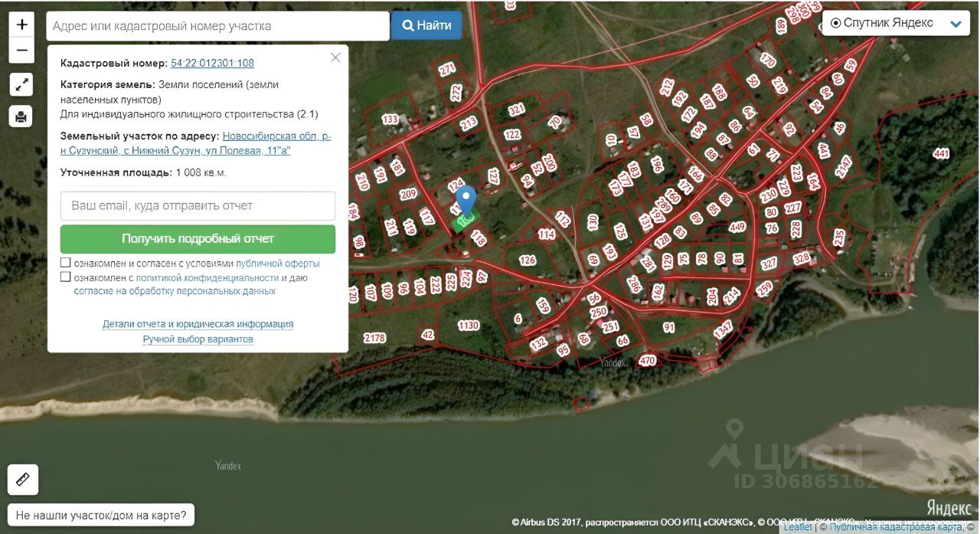Viewport: 980px width, 534px height.
Task: Open the Leaflet attribution link
Action: 798,527
